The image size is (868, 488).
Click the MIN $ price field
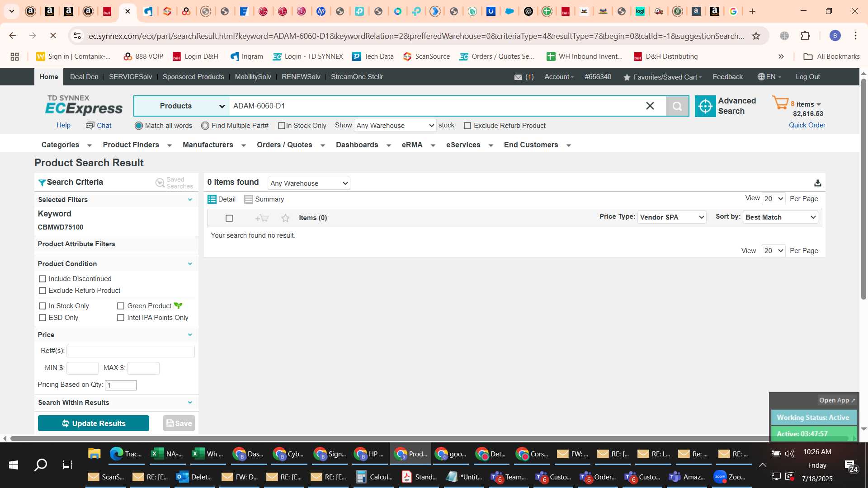82,368
